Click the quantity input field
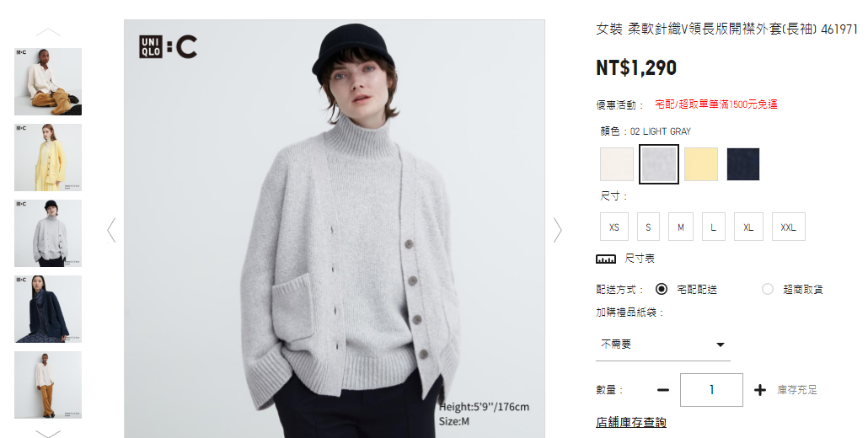Image resolution: width=868 pixels, height=438 pixels. click(x=711, y=390)
